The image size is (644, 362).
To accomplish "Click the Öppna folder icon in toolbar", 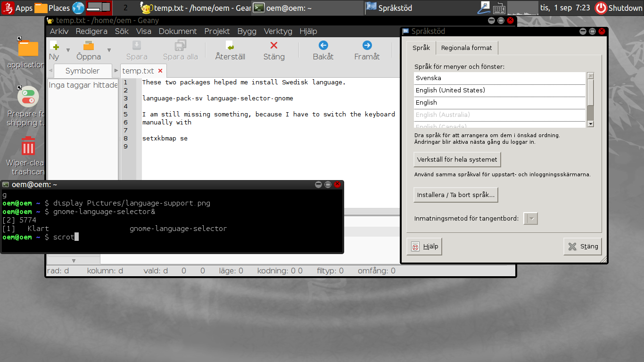I will pos(88,46).
